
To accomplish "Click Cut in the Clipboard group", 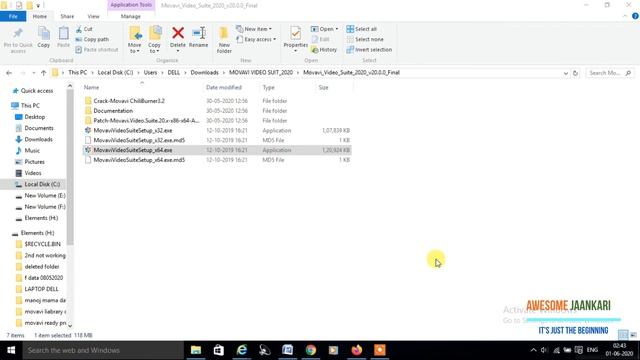I will coord(84,29).
